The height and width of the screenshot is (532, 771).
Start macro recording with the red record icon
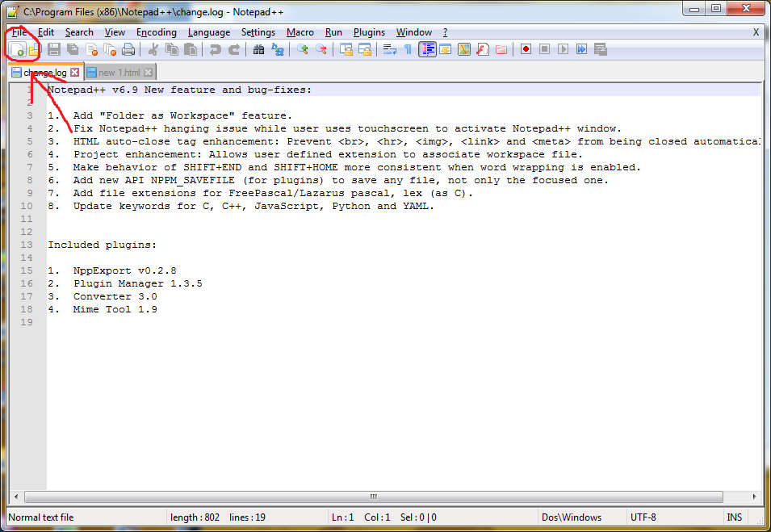click(x=525, y=49)
